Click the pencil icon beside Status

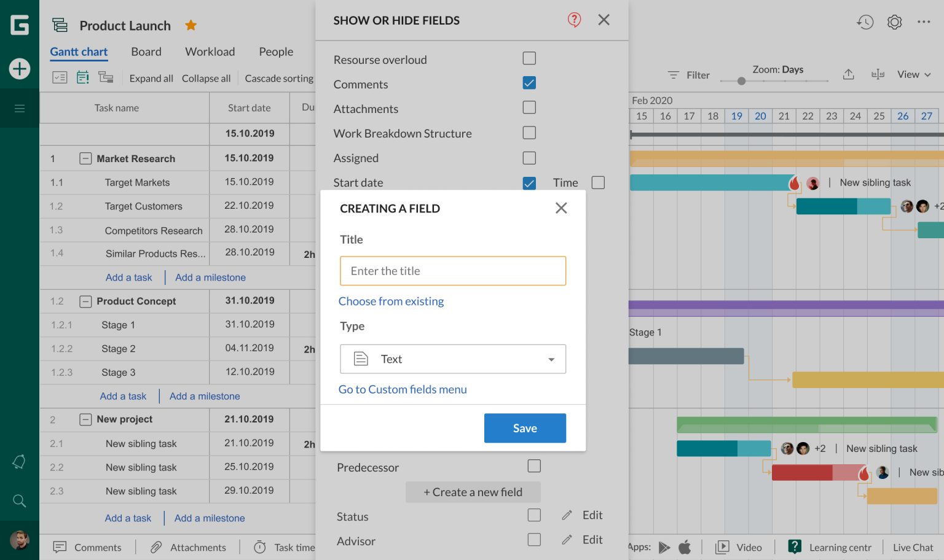click(x=567, y=515)
